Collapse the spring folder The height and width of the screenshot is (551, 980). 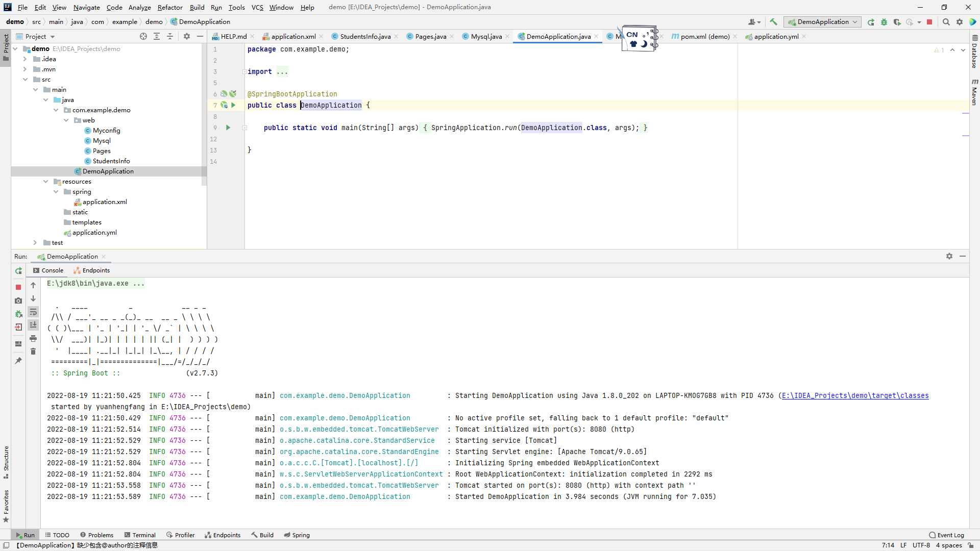pos(56,192)
